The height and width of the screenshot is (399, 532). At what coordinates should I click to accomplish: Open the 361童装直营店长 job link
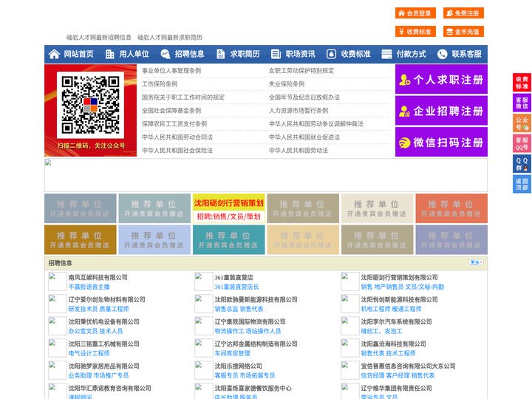pos(236,287)
